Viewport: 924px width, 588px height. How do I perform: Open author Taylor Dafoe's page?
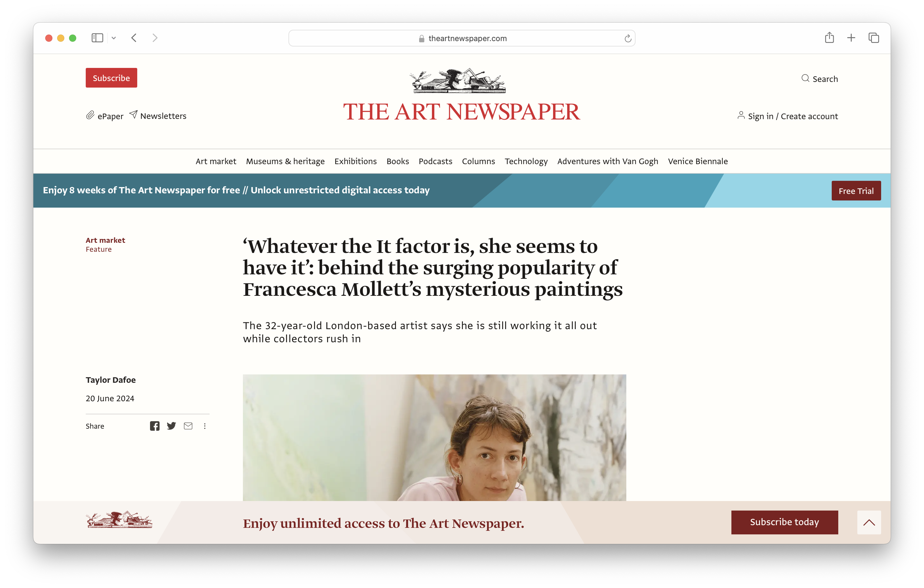click(x=110, y=379)
